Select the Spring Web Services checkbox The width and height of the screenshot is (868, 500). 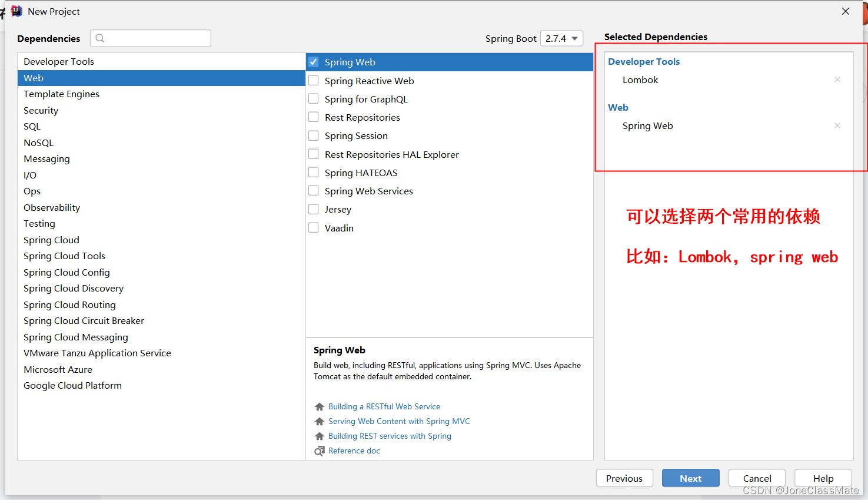(x=314, y=191)
